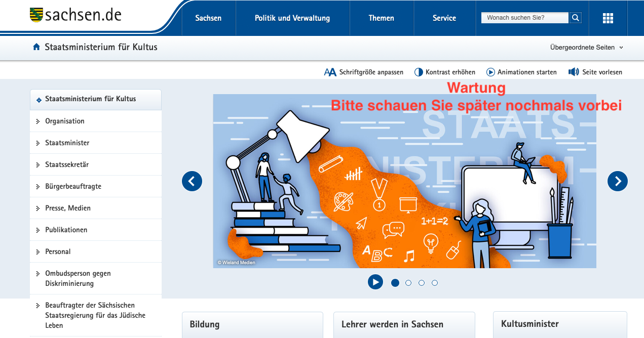Toggle Animationen starten text option
Viewport: 644px width, 338px height.
[527, 72]
